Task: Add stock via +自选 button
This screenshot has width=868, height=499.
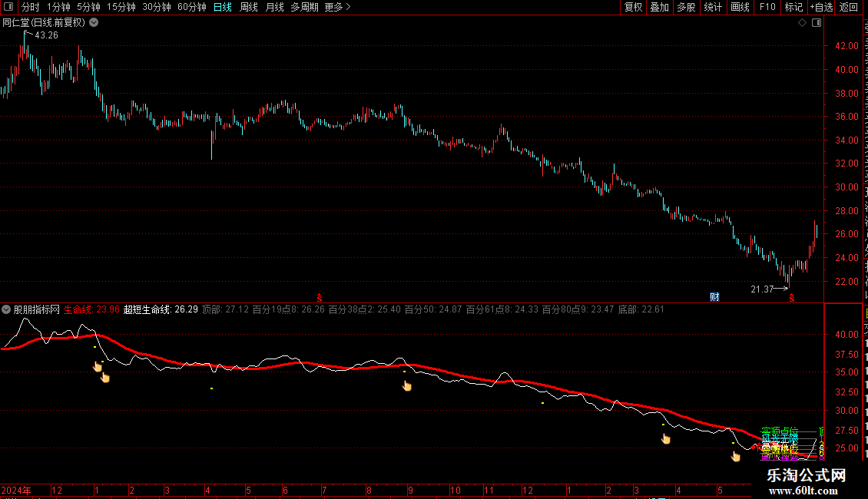Action: click(821, 7)
